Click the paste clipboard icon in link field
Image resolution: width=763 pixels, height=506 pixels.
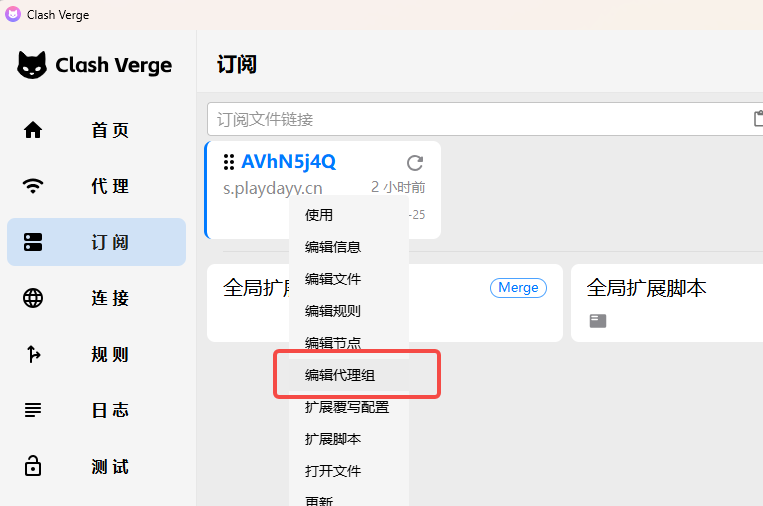758,118
